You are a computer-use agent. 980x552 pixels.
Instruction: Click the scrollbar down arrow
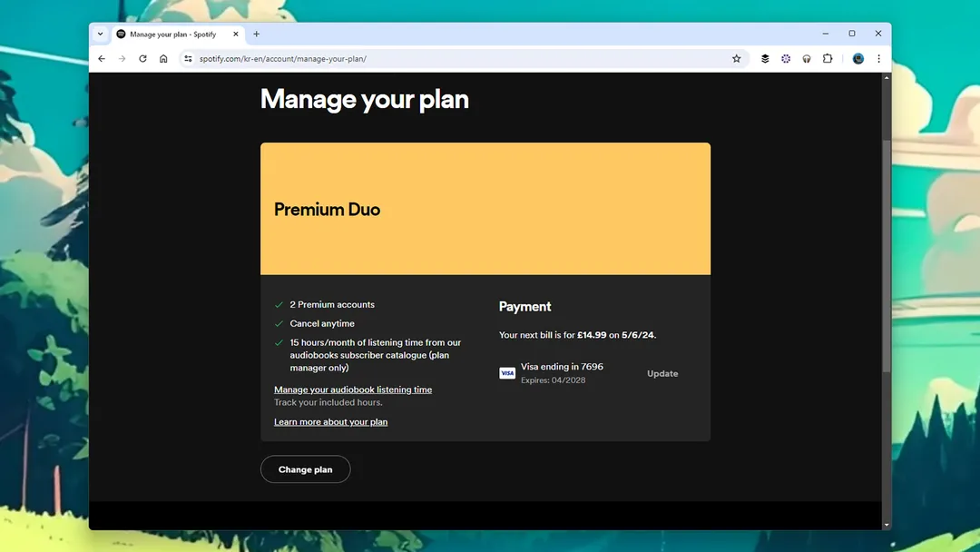tap(887, 525)
